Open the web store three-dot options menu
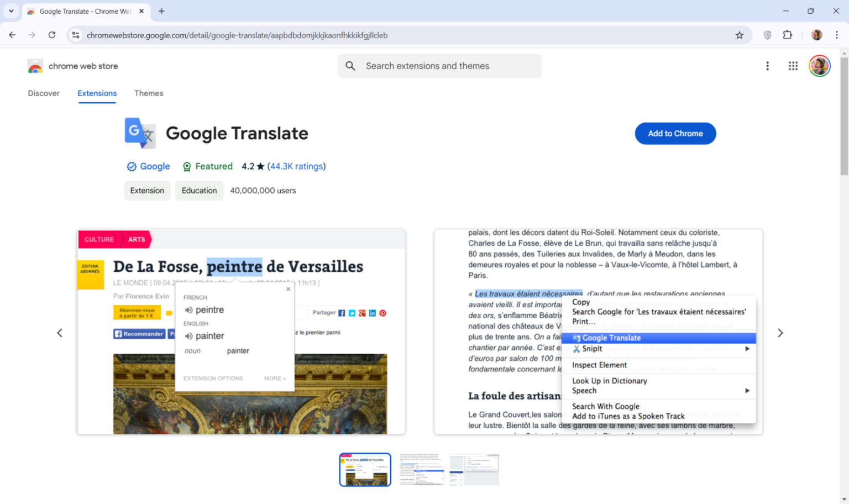Viewport: 849px width, 504px height. point(768,66)
